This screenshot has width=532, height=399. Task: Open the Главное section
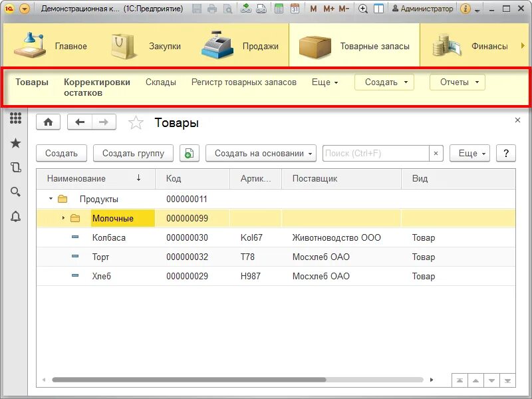(x=51, y=45)
